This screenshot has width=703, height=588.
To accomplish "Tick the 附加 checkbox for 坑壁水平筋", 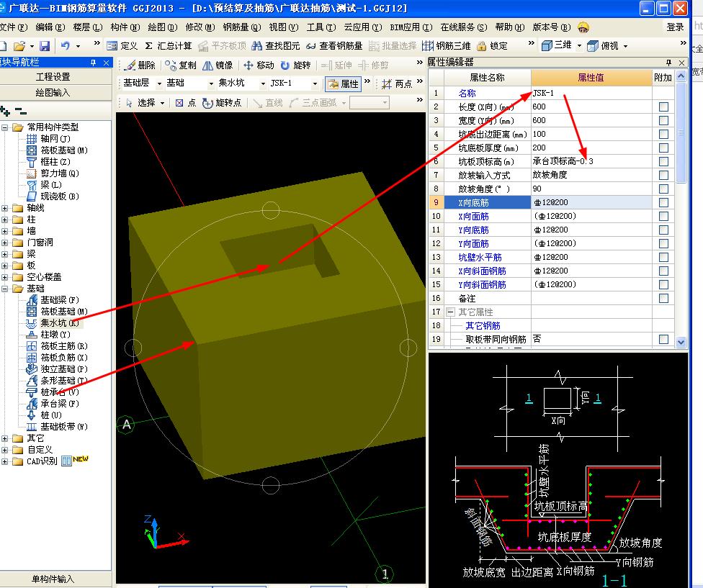I will click(x=663, y=258).
